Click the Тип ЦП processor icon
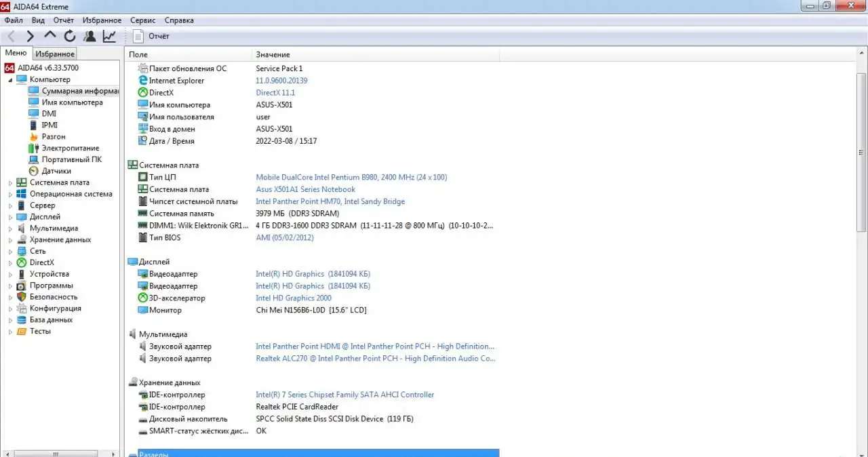 click(143, 177)
